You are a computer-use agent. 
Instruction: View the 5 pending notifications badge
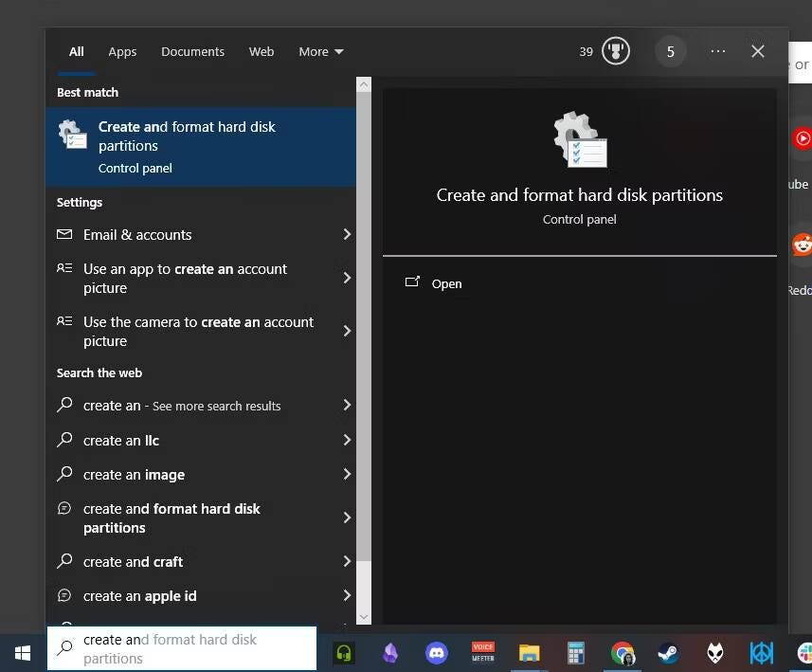coord(671,51)
